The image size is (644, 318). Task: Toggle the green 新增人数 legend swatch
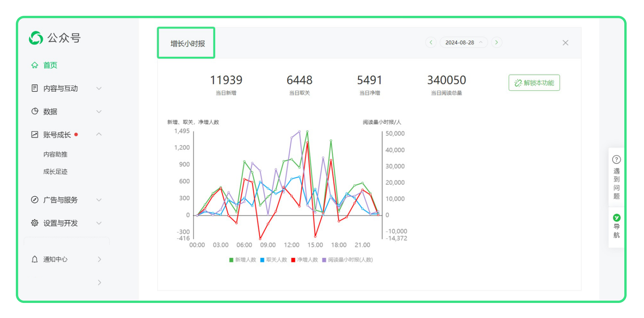231,260
